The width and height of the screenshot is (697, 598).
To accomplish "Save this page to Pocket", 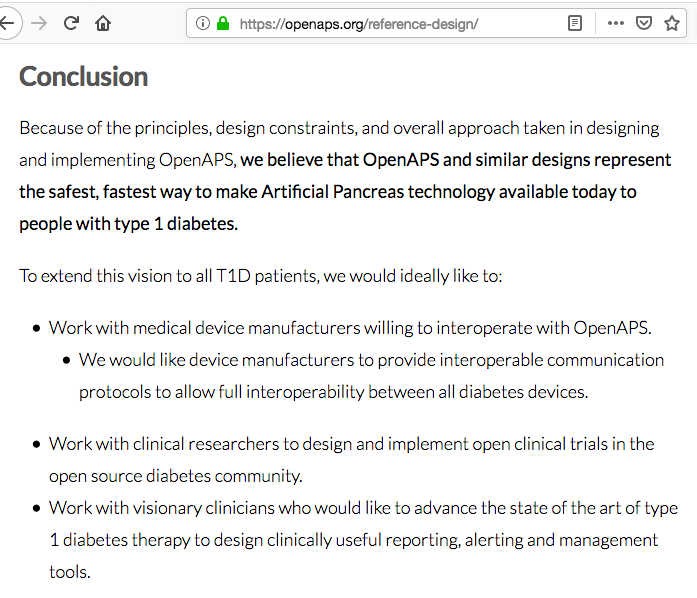I will click(x=644, y=23).
